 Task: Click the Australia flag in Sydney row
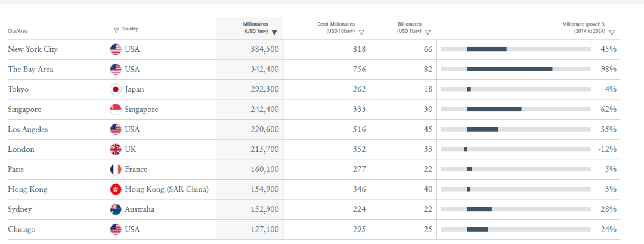point(116,209)
